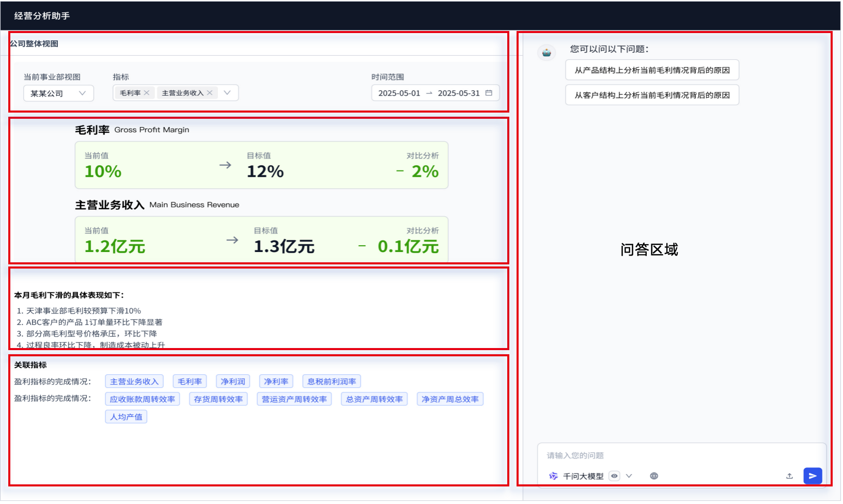Toggle the eye visibility icon beside 千问大模型

(614, 476)
